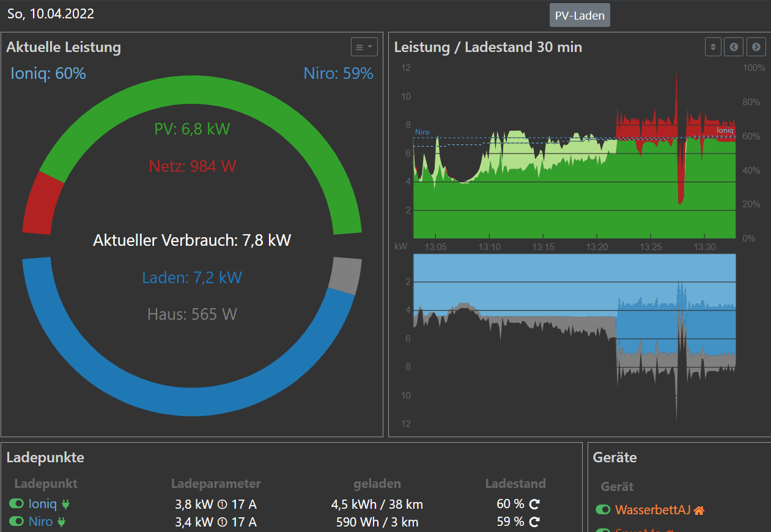Click the Ioniq dashed line label in graph

[x=725, y=130]
